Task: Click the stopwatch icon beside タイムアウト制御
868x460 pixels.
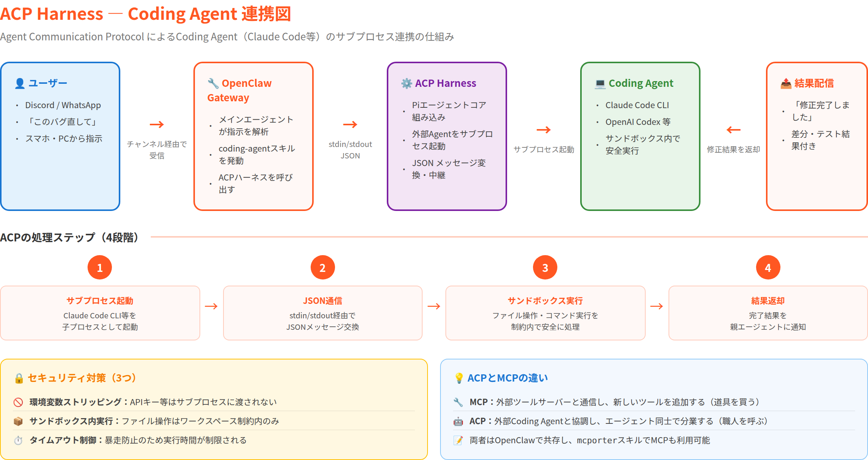Action: point(18,440)
